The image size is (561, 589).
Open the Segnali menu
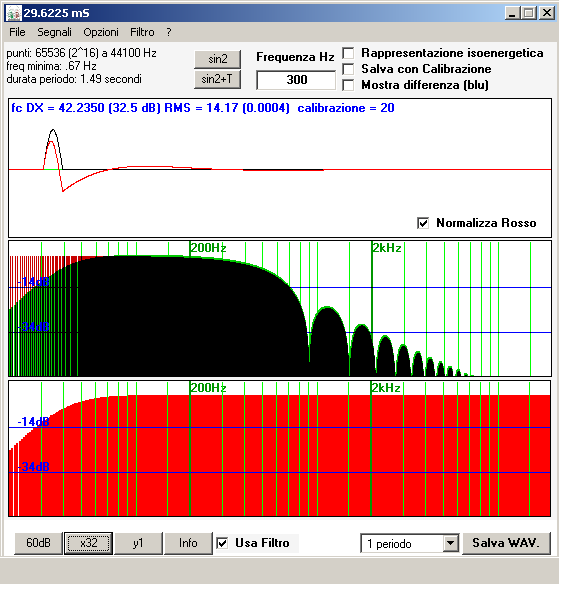[54, 32]
